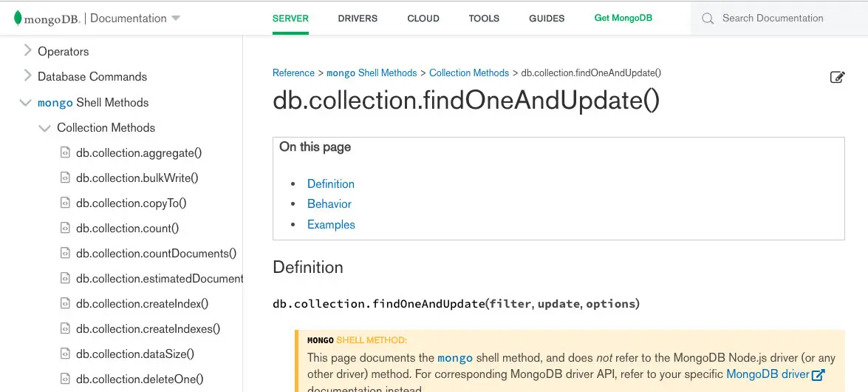Click the db.collection.deleteOne() page icon
Image resolution: width=868 pixels, height=392 pixels.
pyautogui.click(x=65, y=379)
